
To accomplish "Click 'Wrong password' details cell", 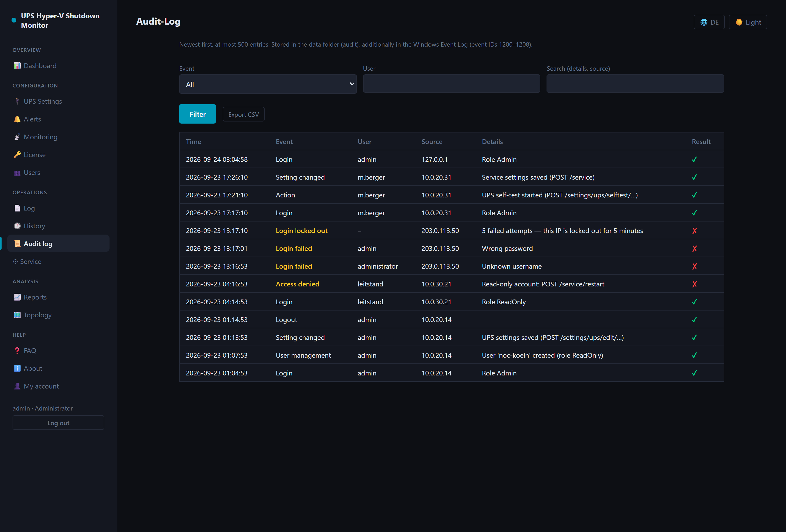I will pyautogui.click(x=507, y=248).
